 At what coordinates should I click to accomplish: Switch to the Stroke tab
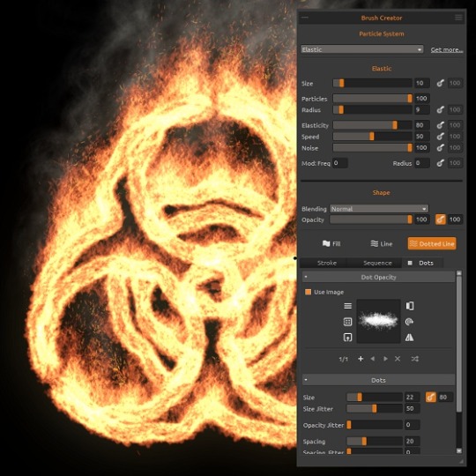tap(327, 263)
